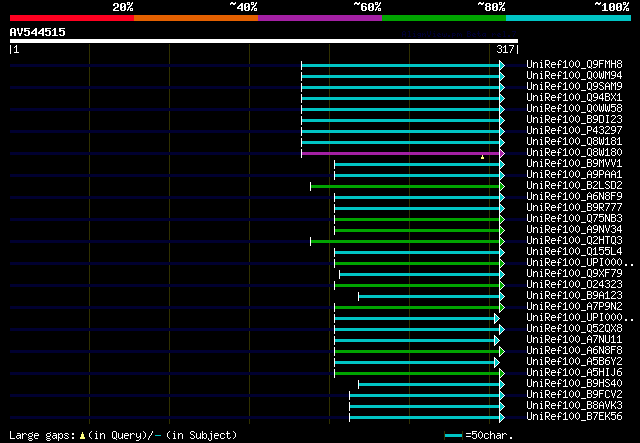The height and width of the screenshot is (443, 640).
Task: Select the UniRef100_A7NU11 label
Action: click(x=574, y=340)
